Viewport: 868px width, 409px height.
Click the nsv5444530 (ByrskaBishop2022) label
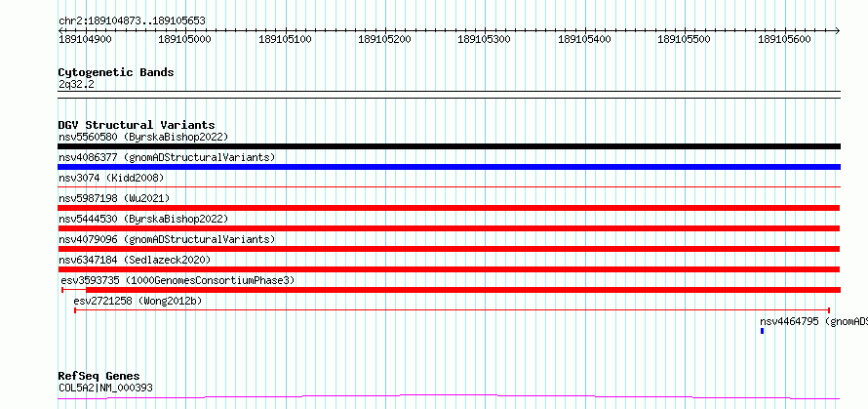pyautogui.click(x=143, y=219)
